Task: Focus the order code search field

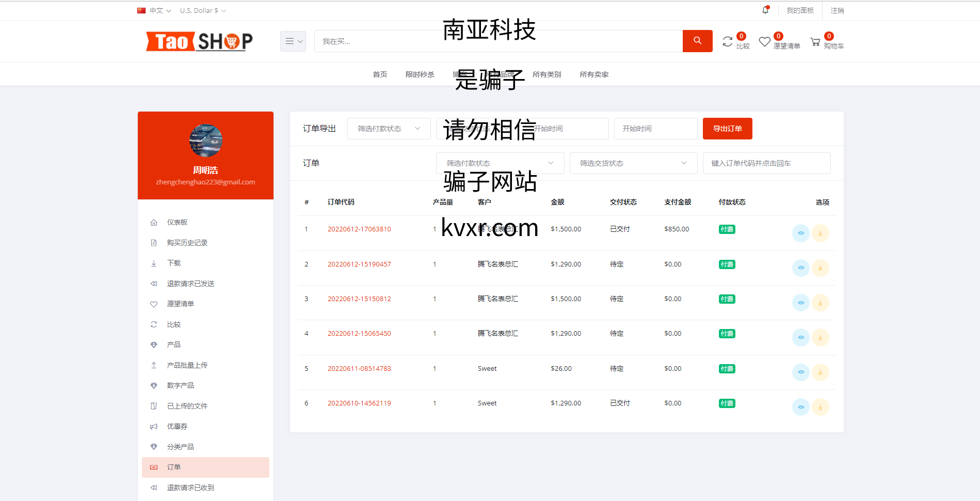Action: pyautogui.click(x=766, y=163)
